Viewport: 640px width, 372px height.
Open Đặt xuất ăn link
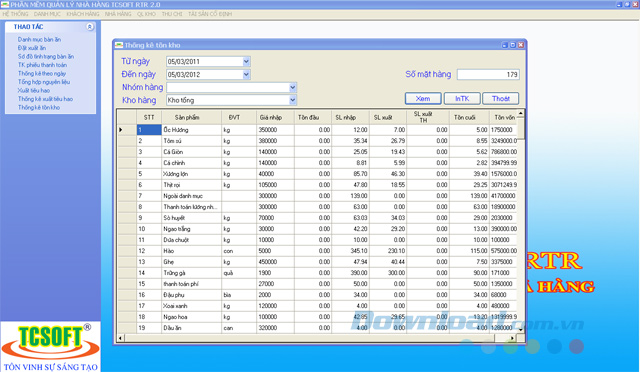click(32, 48)
